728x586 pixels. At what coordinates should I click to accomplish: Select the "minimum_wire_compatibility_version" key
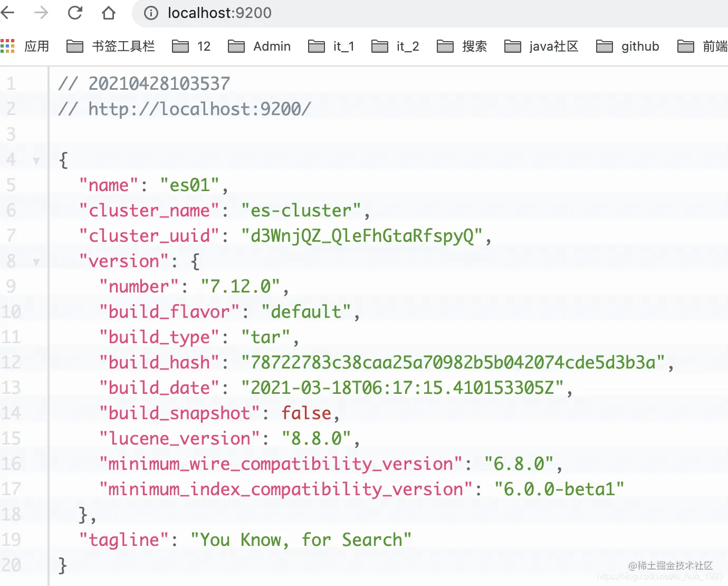click(x=281, y=464)
